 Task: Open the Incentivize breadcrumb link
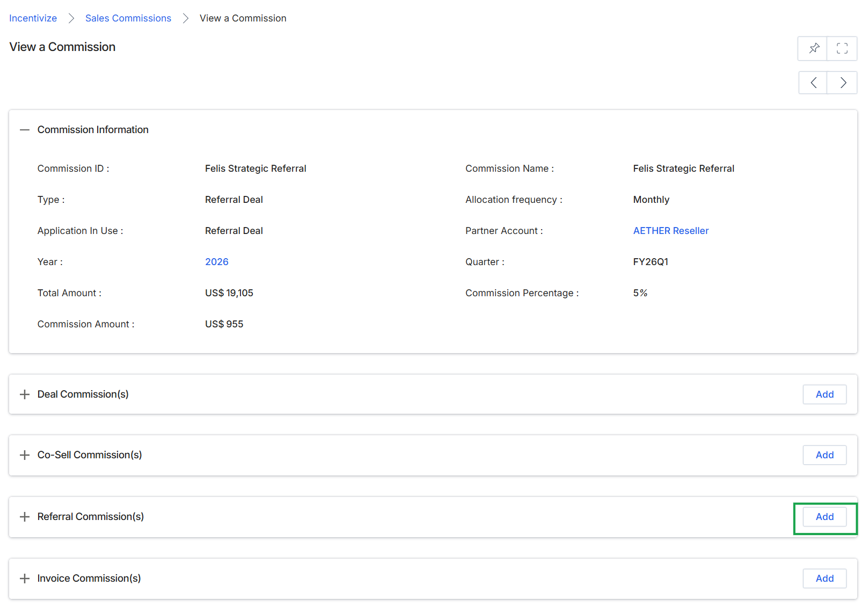coord(33,18)
